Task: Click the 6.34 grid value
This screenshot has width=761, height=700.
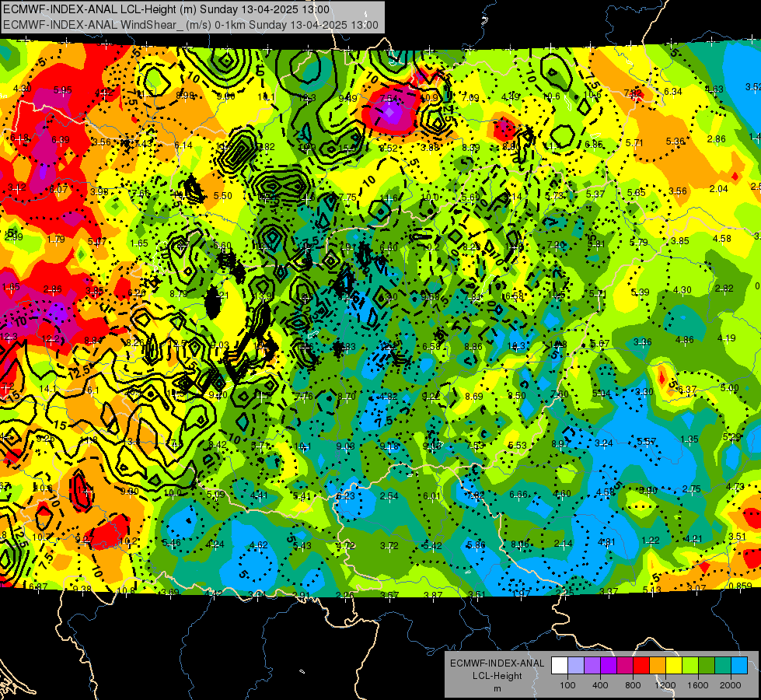Action: [673, 91]
